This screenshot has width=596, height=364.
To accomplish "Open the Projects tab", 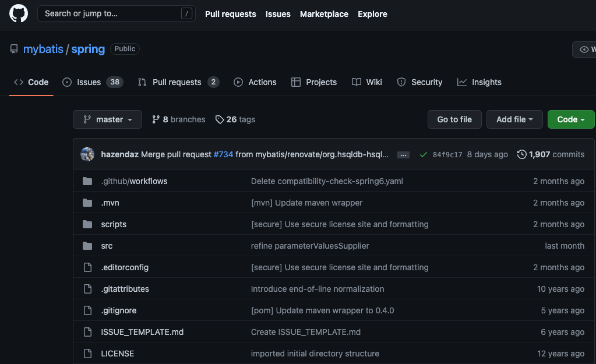I will coord(314,82).
